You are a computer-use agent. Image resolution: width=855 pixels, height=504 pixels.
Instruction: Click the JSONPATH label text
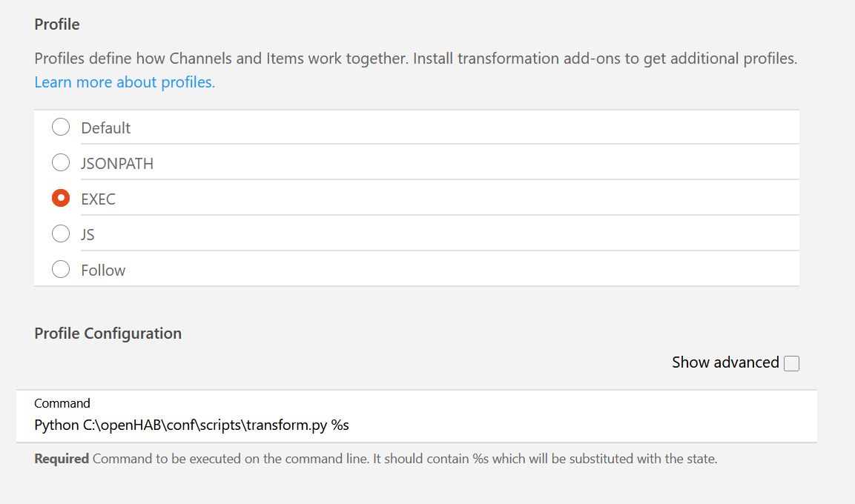tap(117, 163)
